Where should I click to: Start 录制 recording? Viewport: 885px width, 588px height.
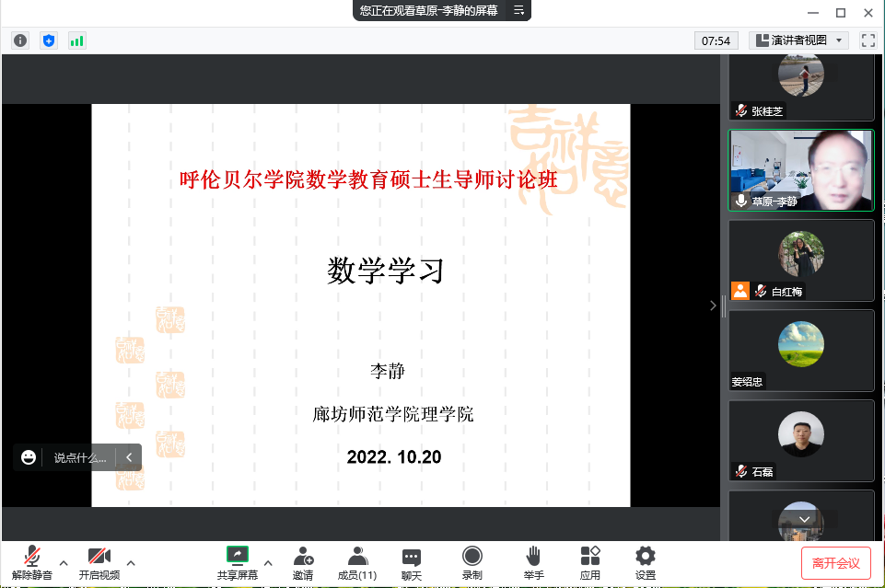(472, 562)
